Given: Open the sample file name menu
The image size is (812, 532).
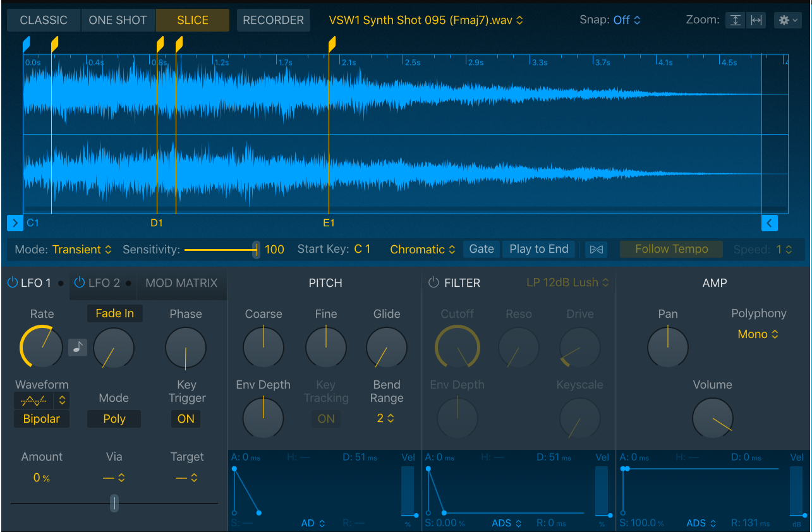Looking at the screenshot, I should click(426, 20).
